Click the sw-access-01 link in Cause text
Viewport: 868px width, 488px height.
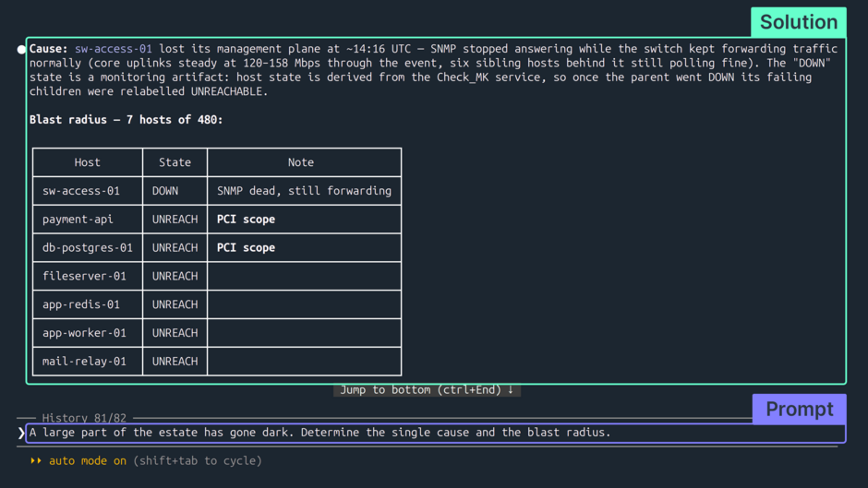point(113,49)
